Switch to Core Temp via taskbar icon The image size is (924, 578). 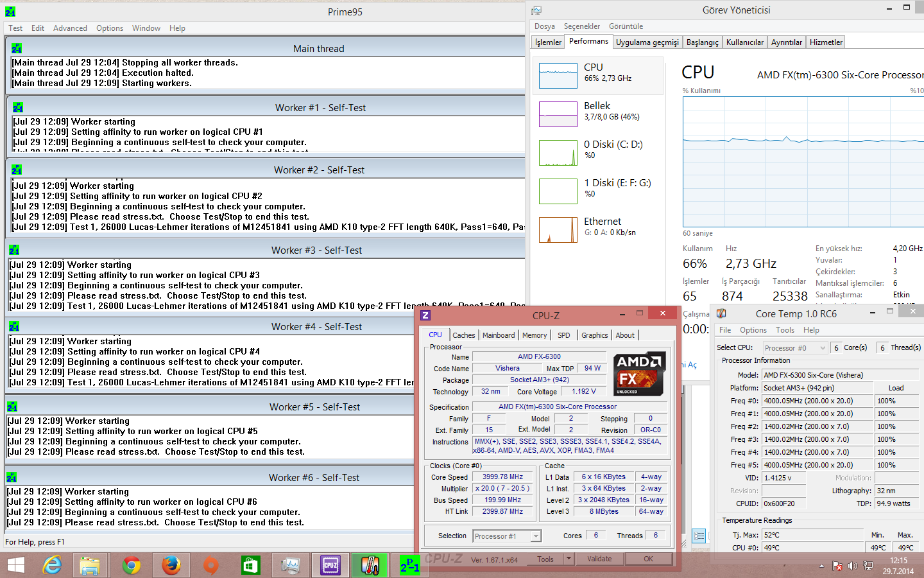pos(370,565)
